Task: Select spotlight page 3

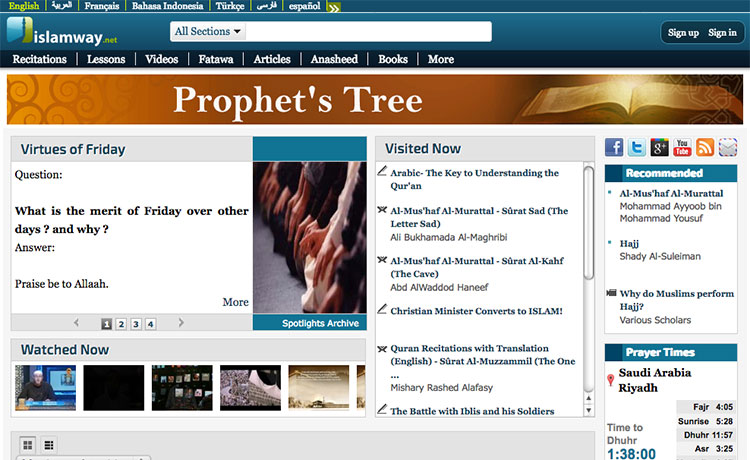Action: coord(136,324)
